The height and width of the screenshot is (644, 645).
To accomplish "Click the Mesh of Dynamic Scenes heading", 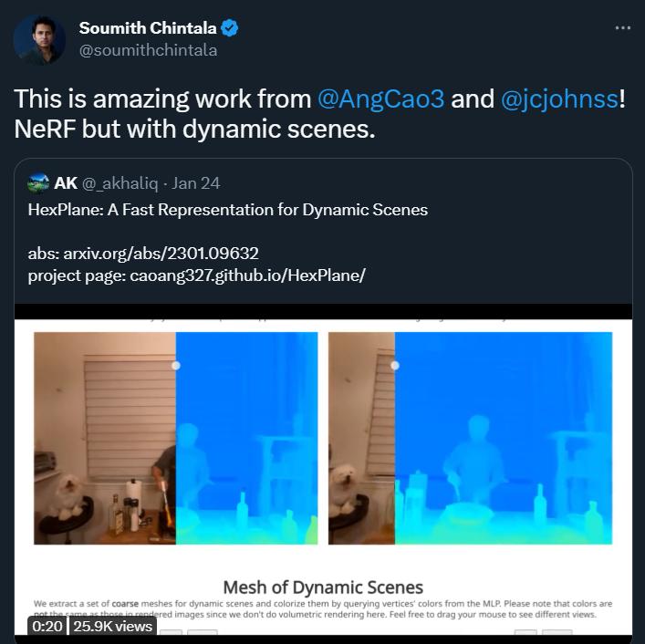I will click(323, 587).
